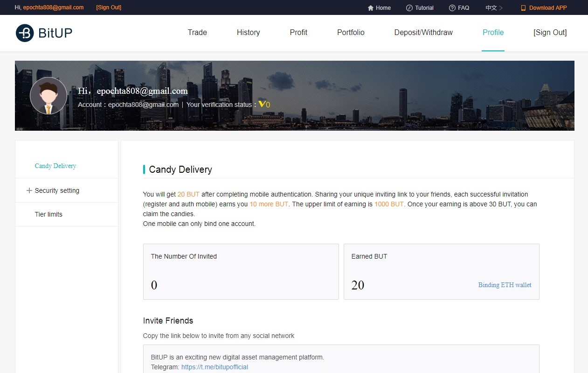Screen dimensions: 588x373
Task: Open the Tutorial link text
Action: pos(424,8)
